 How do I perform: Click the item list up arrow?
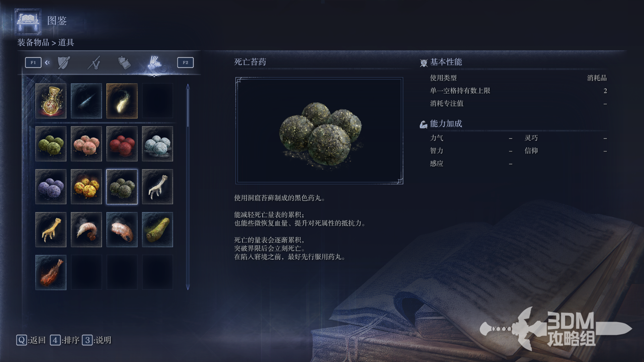188,86
